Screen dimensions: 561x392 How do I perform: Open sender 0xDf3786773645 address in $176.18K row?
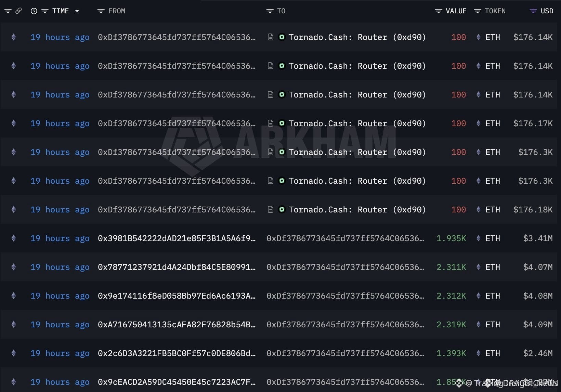point(177,209)
